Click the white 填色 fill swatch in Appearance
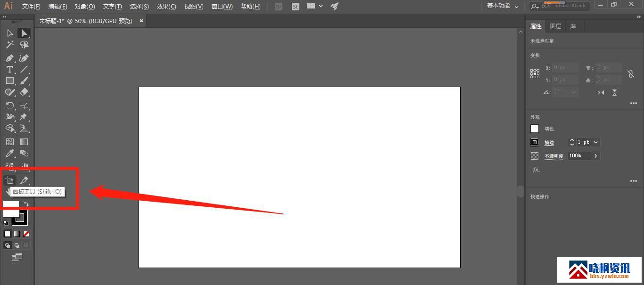This screenshot has height=285, width=644. [535, 129]
